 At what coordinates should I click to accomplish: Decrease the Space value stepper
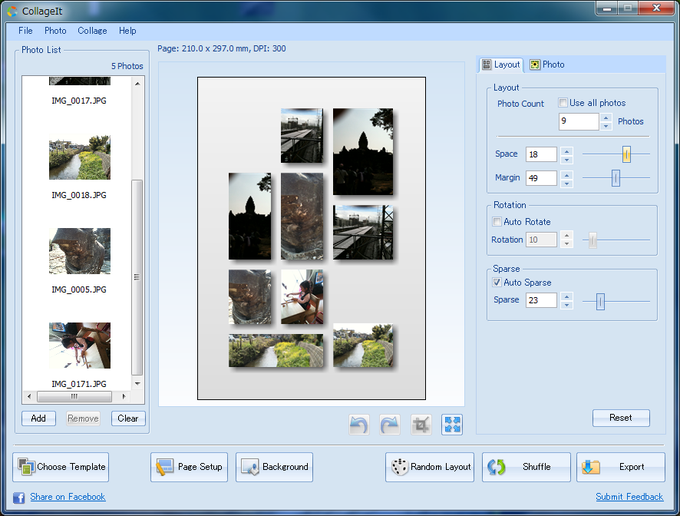pyautogui.click(x=566, y=159)
